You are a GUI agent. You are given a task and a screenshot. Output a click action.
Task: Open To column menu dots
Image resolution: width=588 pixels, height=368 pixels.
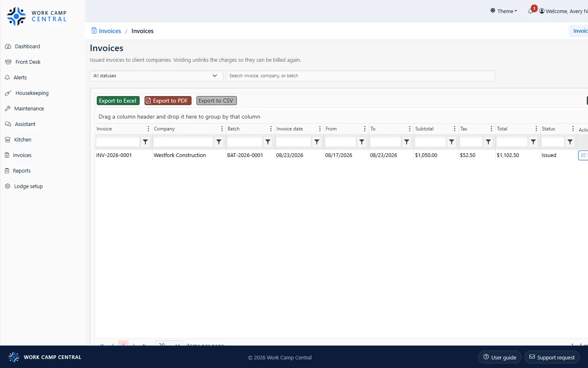(410, 129)
